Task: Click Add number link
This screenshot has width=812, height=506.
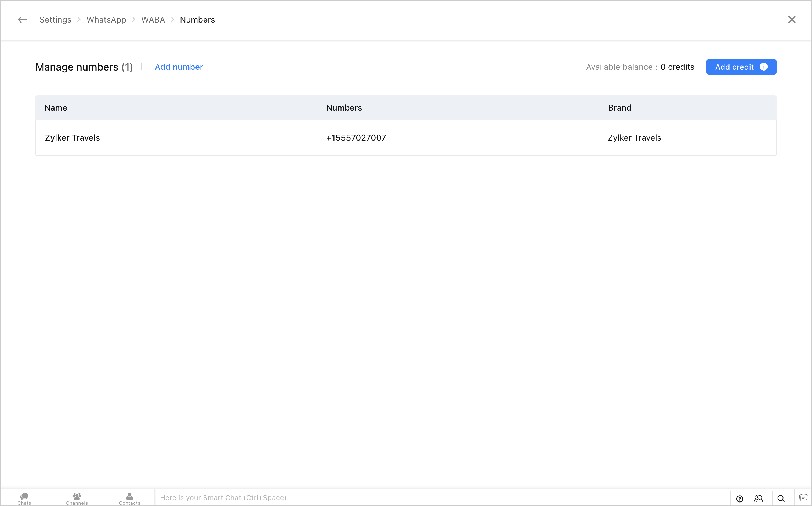Action: [x=179, y=67]
